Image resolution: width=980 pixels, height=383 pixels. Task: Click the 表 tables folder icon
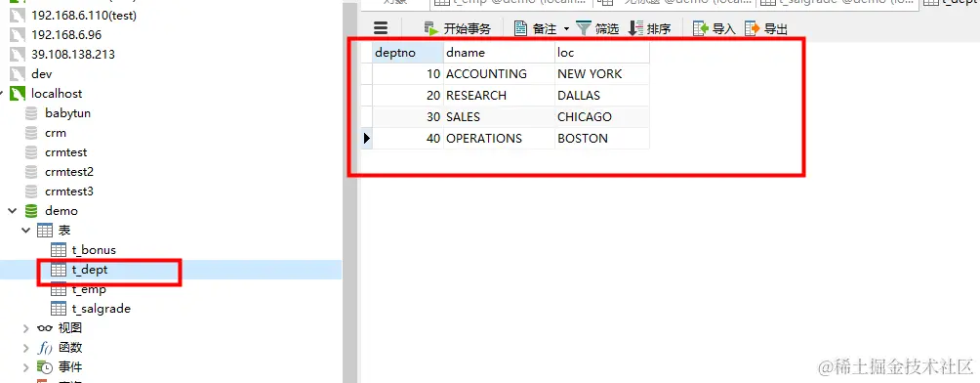[44, 231]
